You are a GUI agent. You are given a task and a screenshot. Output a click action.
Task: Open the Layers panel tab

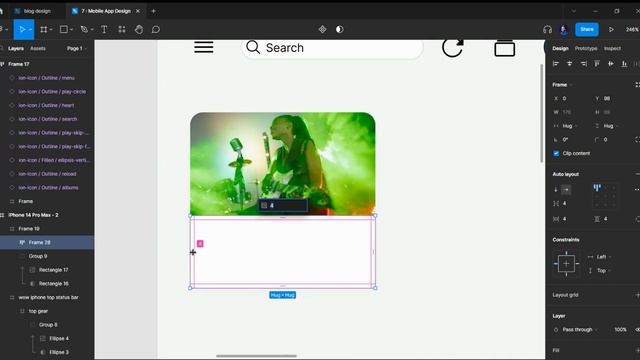tap(16, 48)
